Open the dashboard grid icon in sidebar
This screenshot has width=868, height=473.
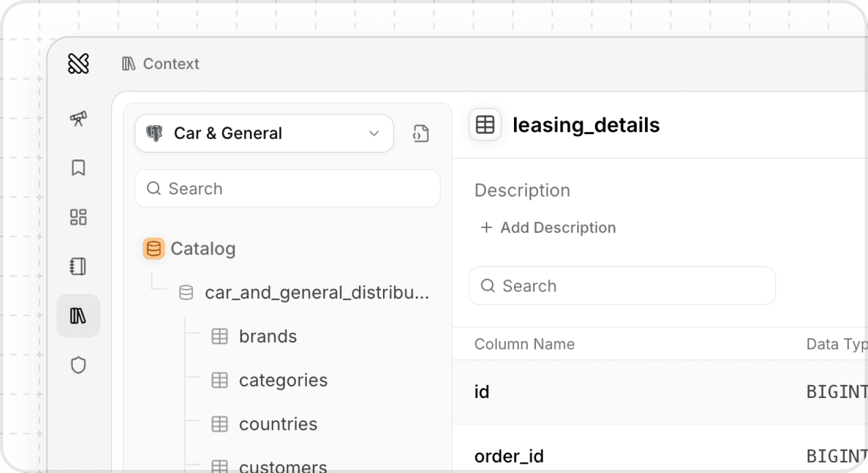(78, 217)
